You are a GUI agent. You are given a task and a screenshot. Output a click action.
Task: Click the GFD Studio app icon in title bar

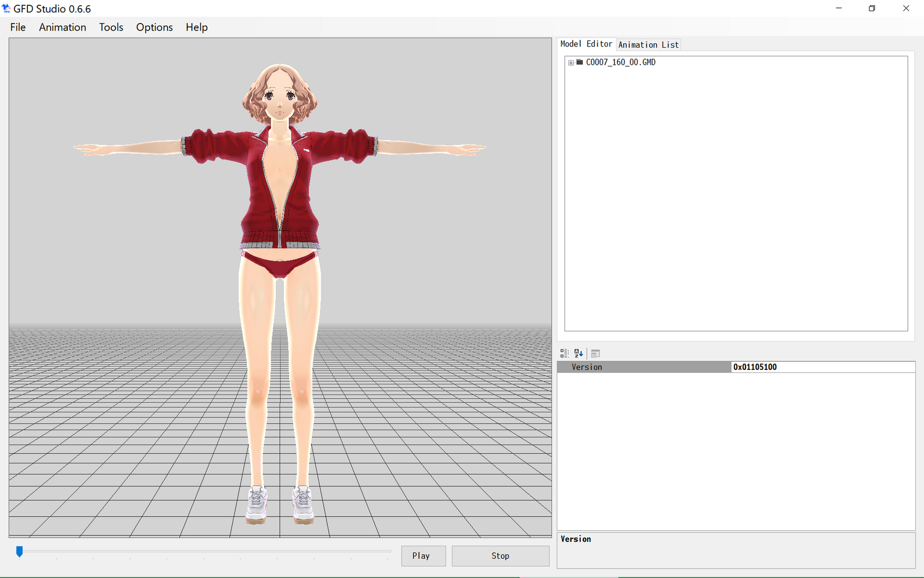pyautogui.click(x=6, y=9)
